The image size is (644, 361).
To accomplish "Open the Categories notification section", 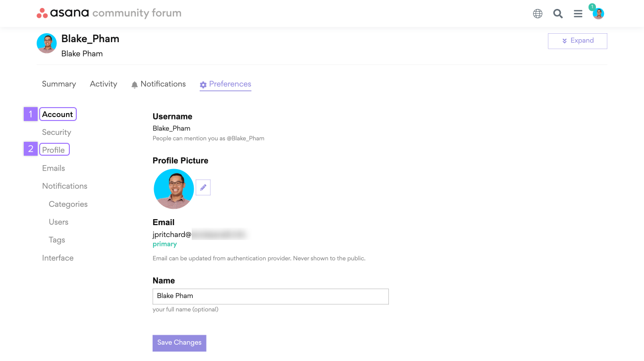I will (68, 204).
